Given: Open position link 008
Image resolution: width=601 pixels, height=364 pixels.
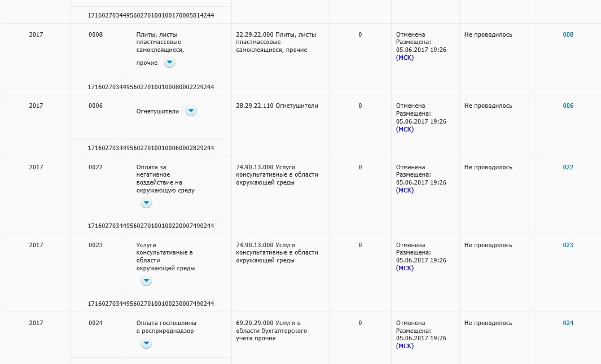Looking at the screenshot, I should click(568, 34).
